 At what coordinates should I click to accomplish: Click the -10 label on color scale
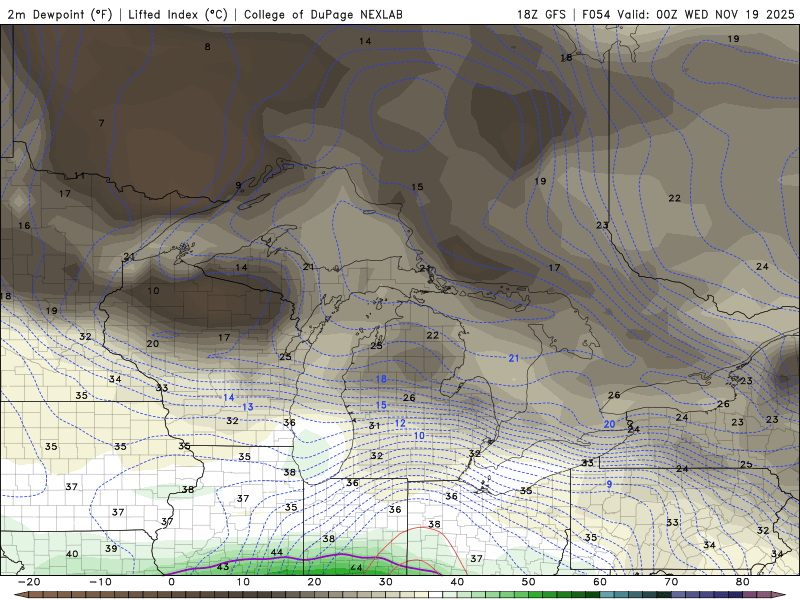point(100,582)
